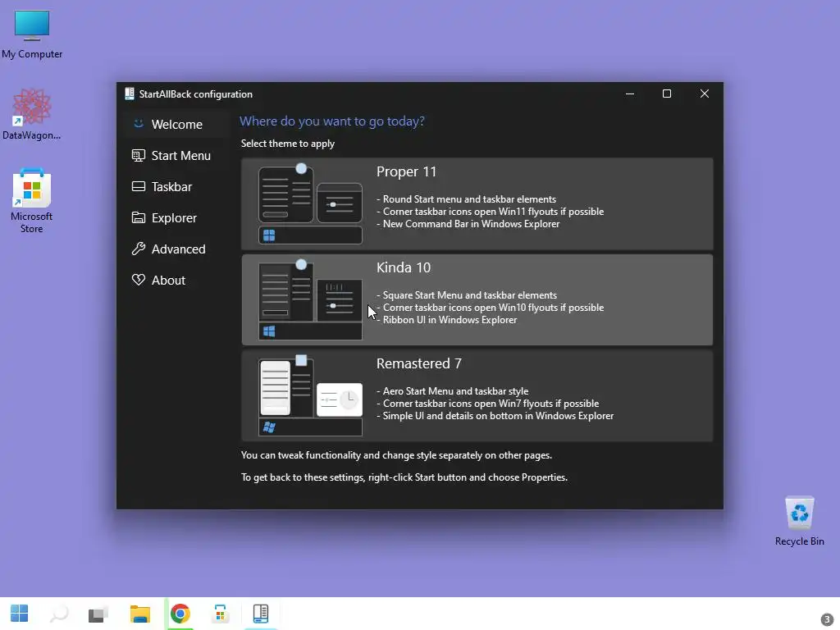Screen dimensions: 840x630
Task: Open File Explorer from taskbar
Action: [x=139, y=614]
